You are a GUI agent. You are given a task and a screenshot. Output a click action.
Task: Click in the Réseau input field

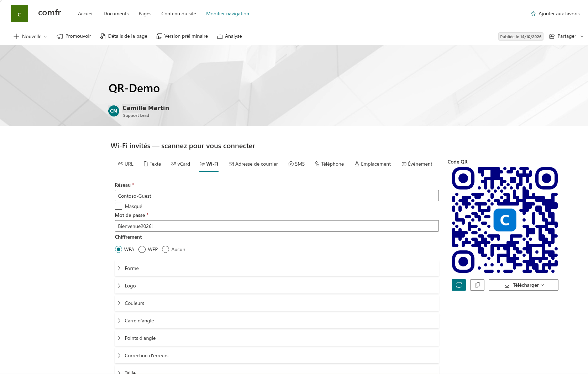click(277, 196)
